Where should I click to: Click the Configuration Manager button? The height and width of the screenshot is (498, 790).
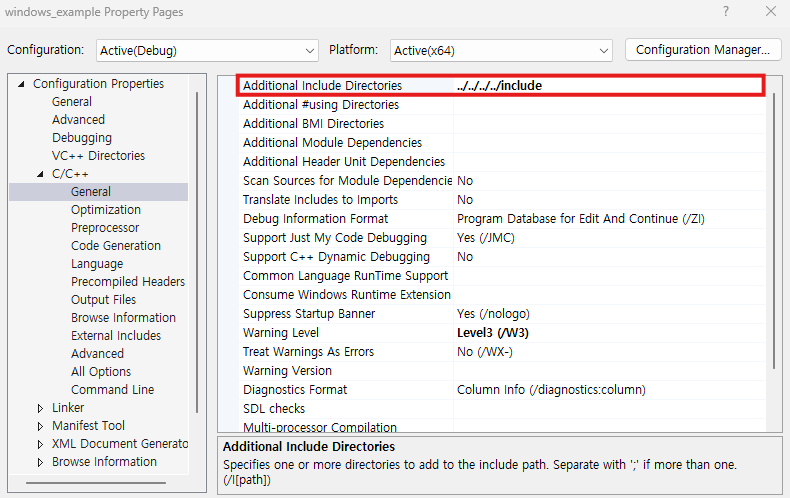(702, 50)
